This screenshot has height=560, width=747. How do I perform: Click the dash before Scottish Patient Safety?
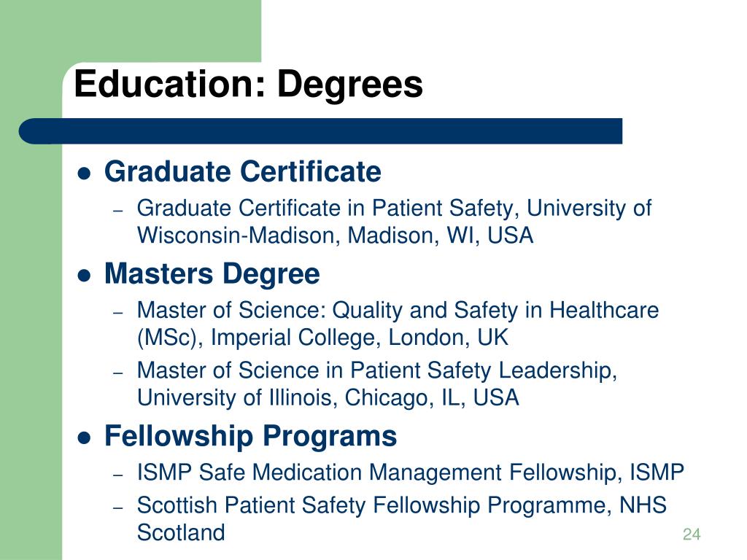coord(118,507)
